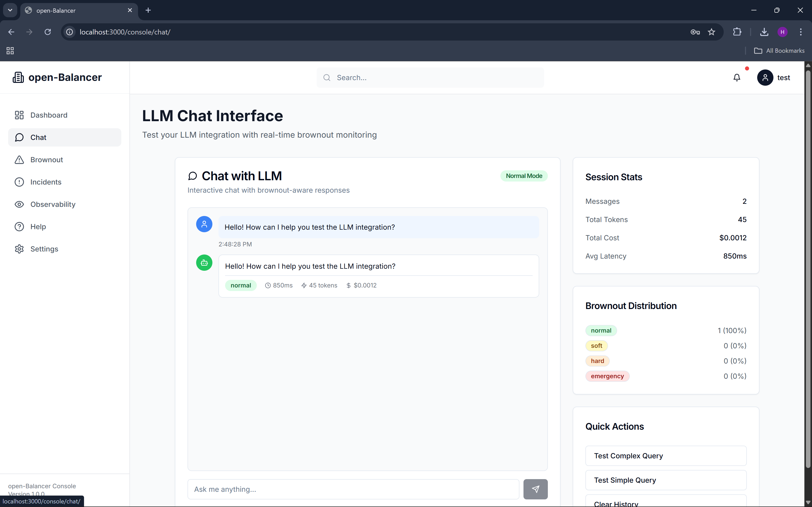Image resolution: width=812 pixels, height=507 pixels.
Task: Navigate to Incidents in the sidebar
Action: pos(46,182)
